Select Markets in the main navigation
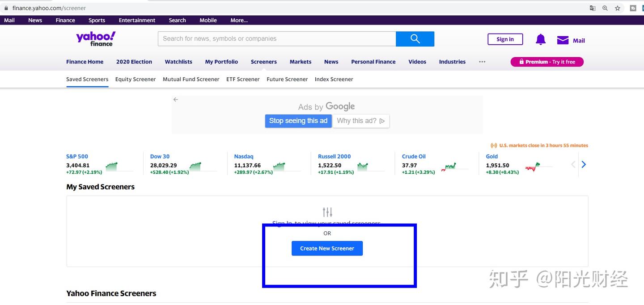Image resolution: width=644 pixels, height=305 pixels. coord(300,62)
